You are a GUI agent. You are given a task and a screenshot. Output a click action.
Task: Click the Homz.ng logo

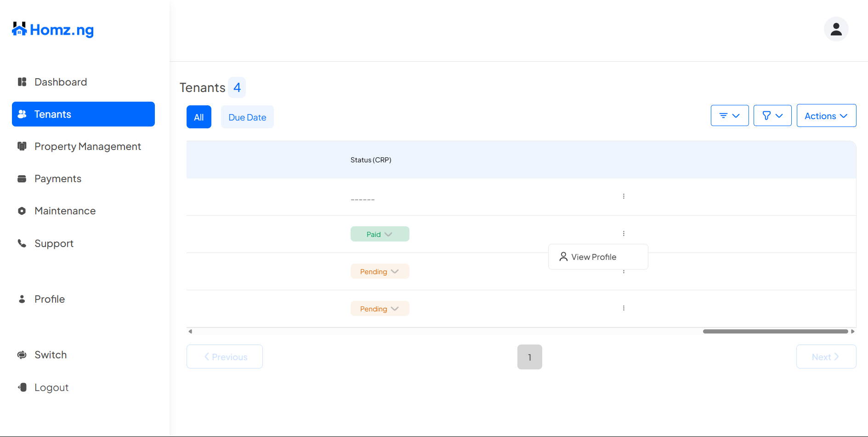click(x=53, y=29)
